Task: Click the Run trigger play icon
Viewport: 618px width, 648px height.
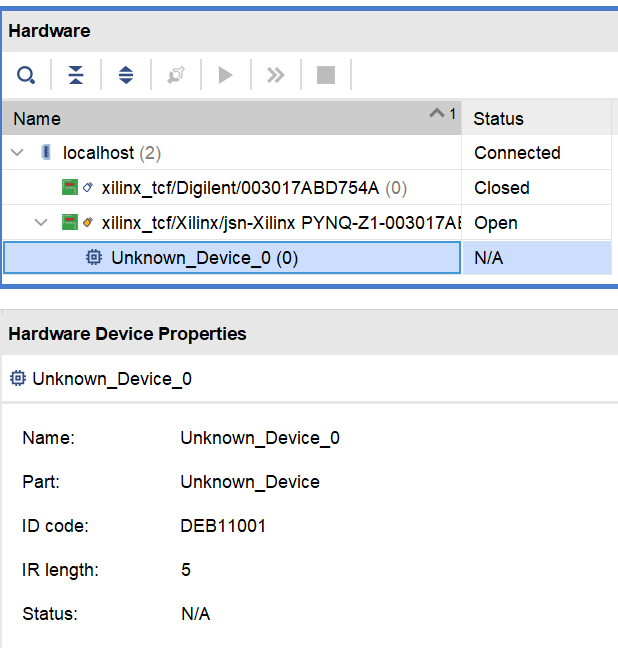Action: click(x=226, y=75)
